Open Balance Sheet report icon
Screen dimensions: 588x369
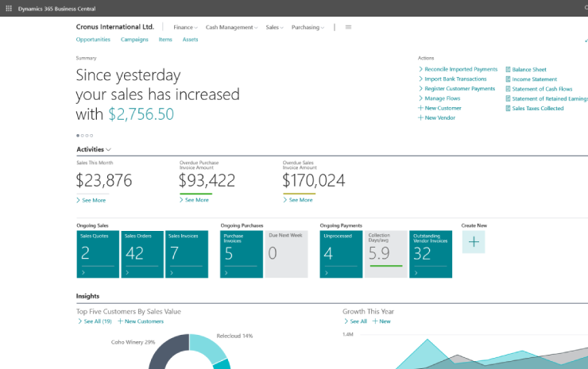point(508,69)
